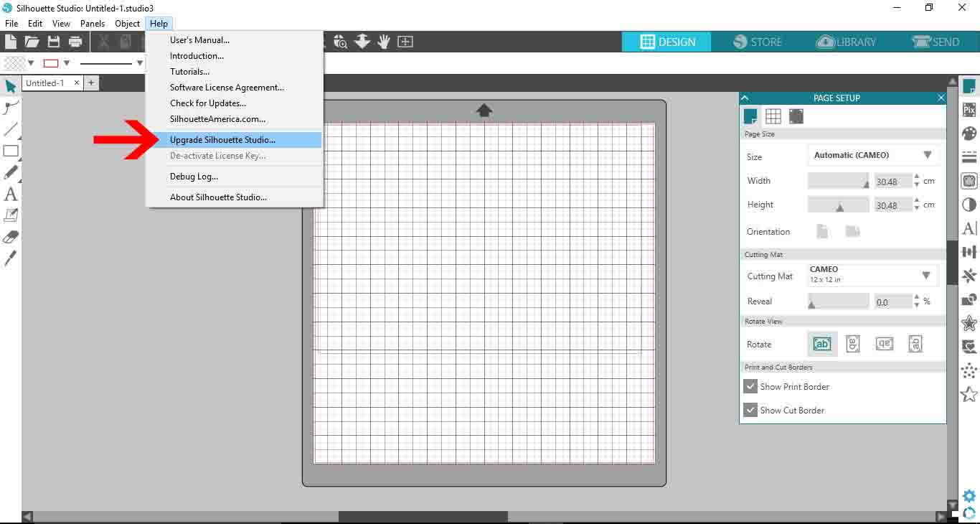Pick the Rectangle drawing tool
This screenshot has height=524, width=980.
click(11, 151)
